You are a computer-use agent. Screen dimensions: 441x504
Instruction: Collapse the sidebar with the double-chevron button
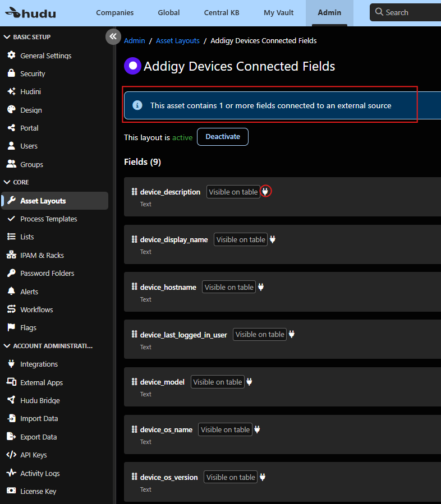(x=113, y=36)
